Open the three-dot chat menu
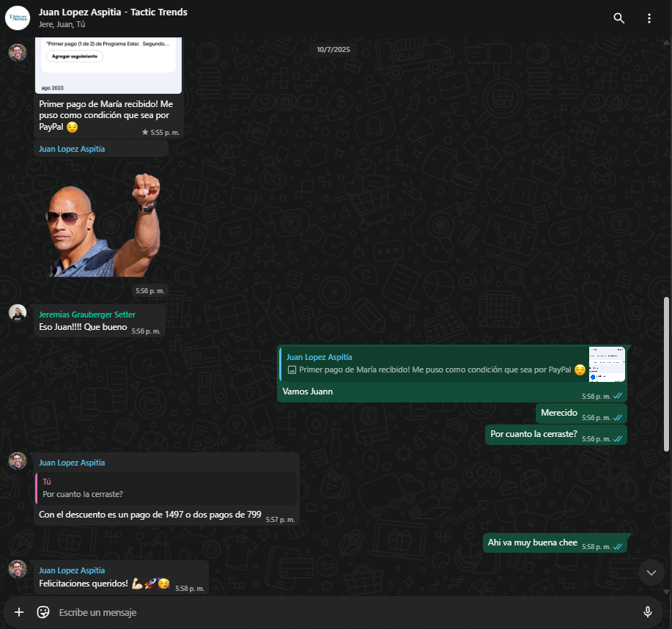The height and width of the screenshot is (629, 672). [649, 18]
